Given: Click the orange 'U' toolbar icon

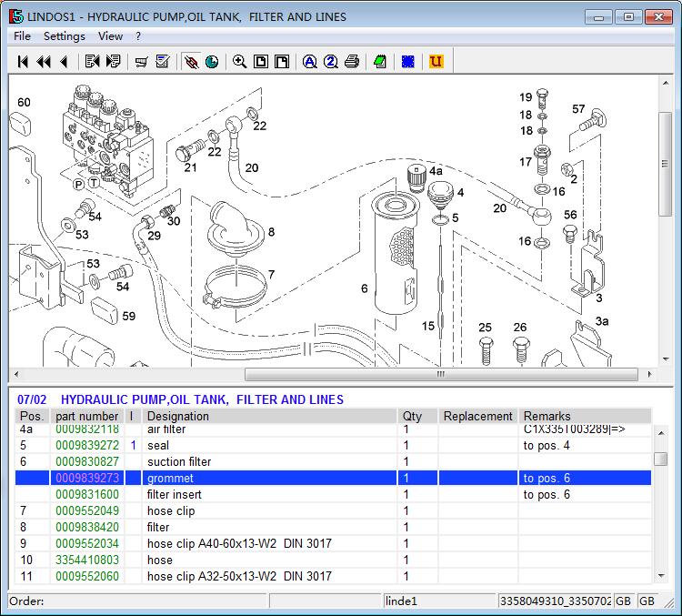Looking at the screenshot, I should point(436,62).
